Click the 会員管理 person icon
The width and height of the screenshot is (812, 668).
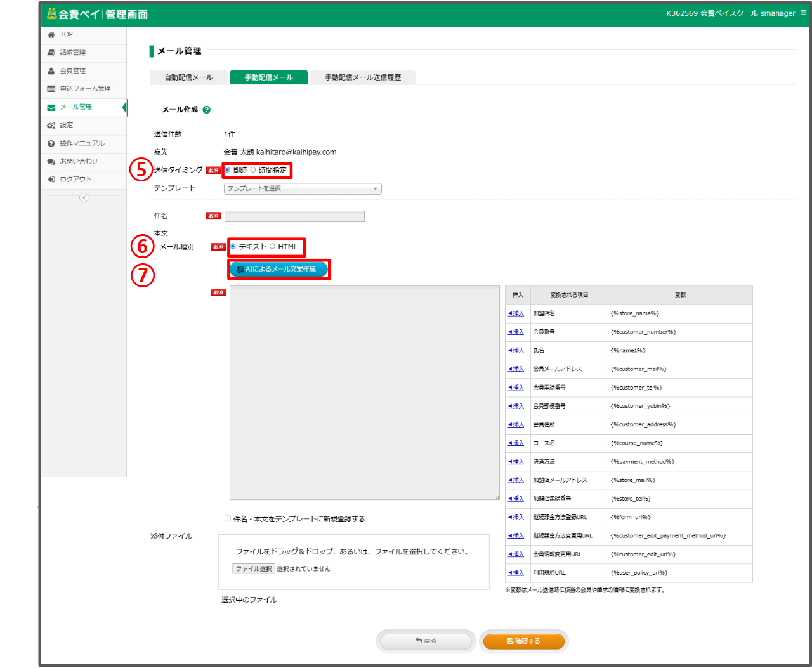[51, 71]
